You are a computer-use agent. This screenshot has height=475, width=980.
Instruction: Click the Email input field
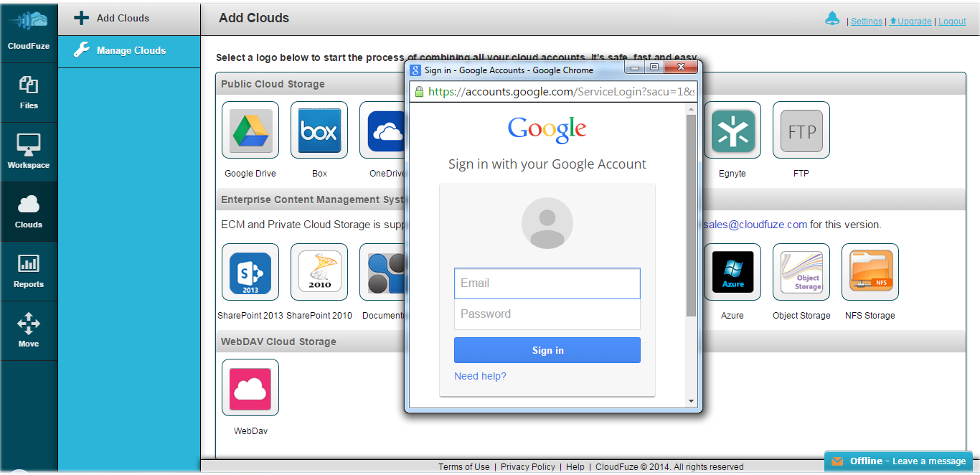pos(547,283)
